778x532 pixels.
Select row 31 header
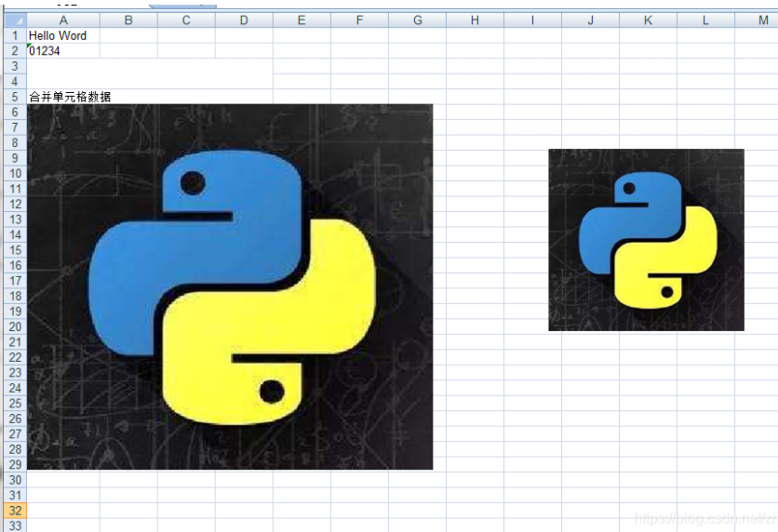[x=16, y=496]
